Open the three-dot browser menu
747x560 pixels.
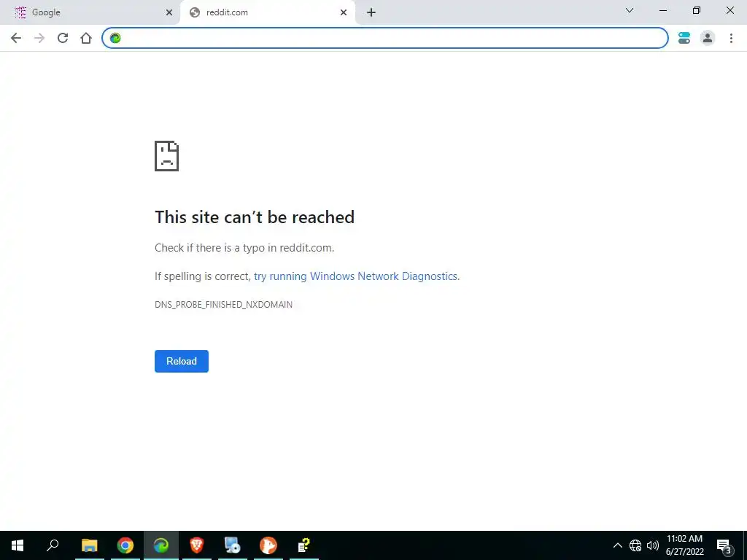click(731, 38)
